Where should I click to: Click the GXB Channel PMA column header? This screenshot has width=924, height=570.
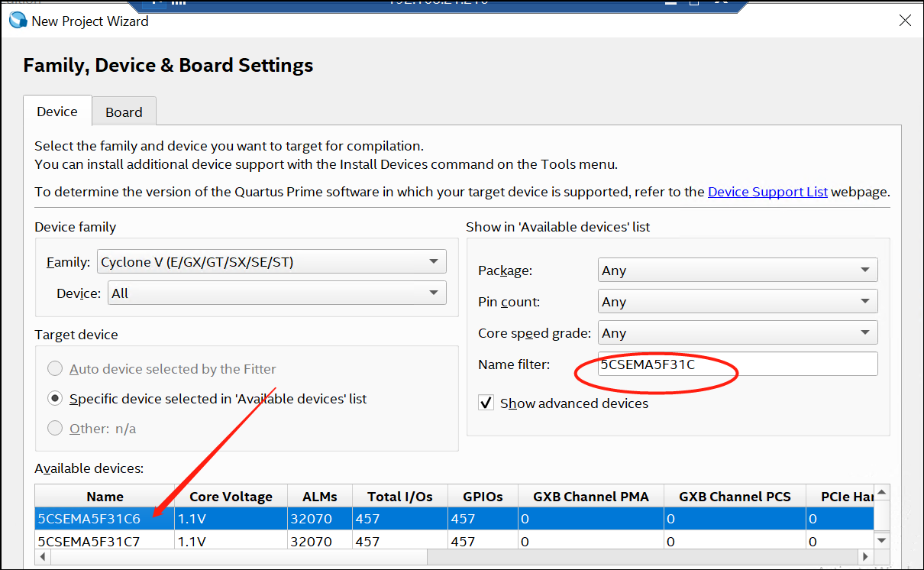tap(591, 496)
